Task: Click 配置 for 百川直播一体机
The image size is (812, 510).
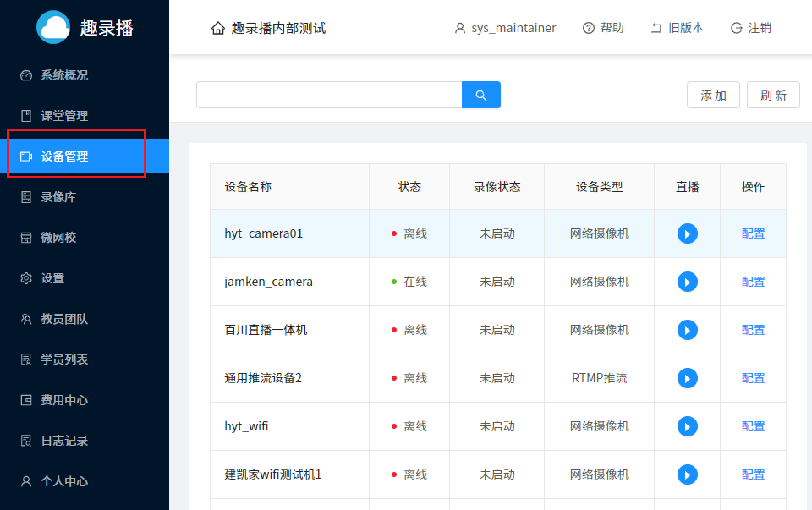Action: (x=753, y=330)
